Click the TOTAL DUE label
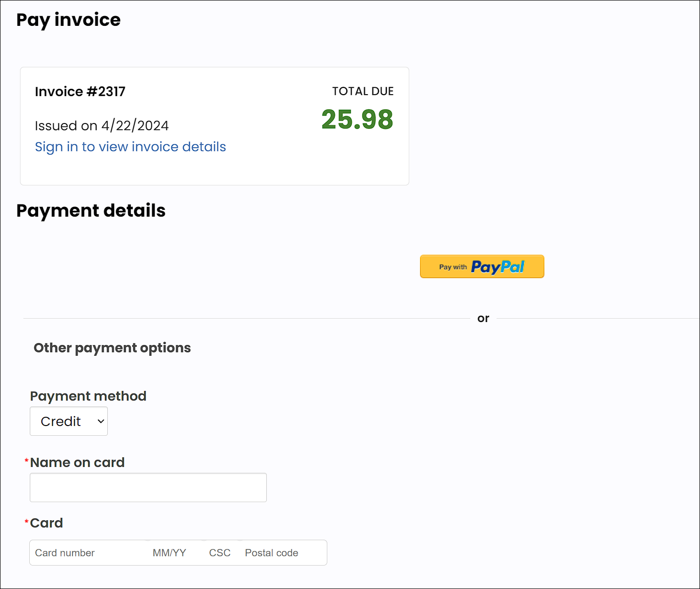Image resolution: width=700 pixels, height=589 pixels. coord(362,91)
